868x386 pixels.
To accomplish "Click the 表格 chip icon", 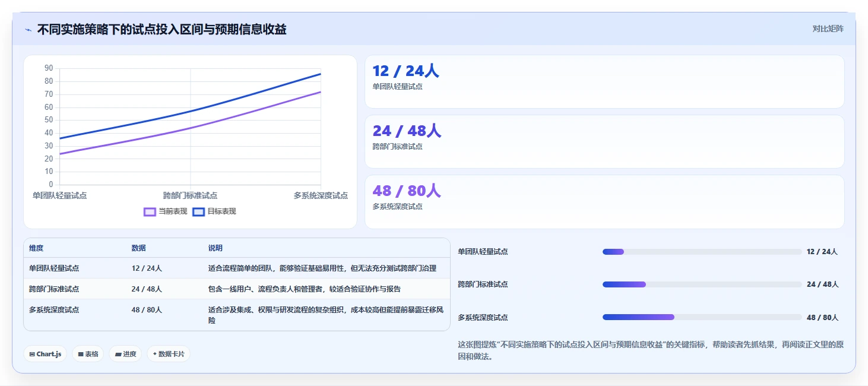I will [x=81, y=354].
